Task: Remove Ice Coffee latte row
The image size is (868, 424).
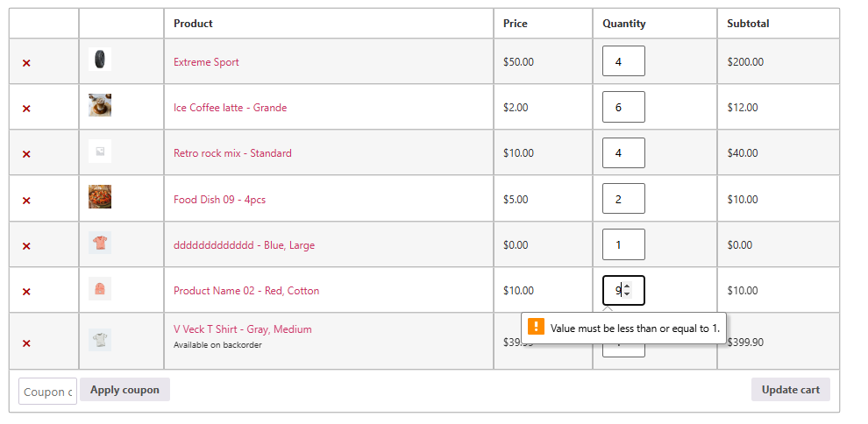Action: 26,109
